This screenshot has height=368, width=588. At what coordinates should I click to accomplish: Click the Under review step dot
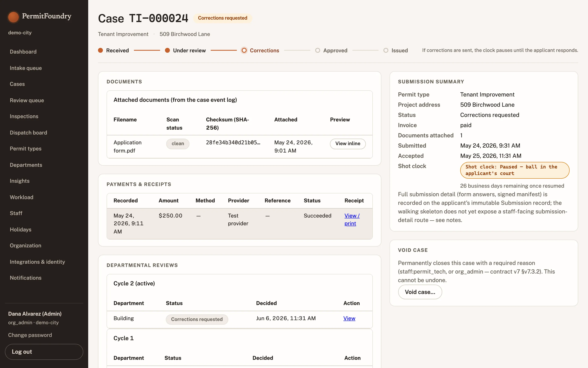[167, 50]
